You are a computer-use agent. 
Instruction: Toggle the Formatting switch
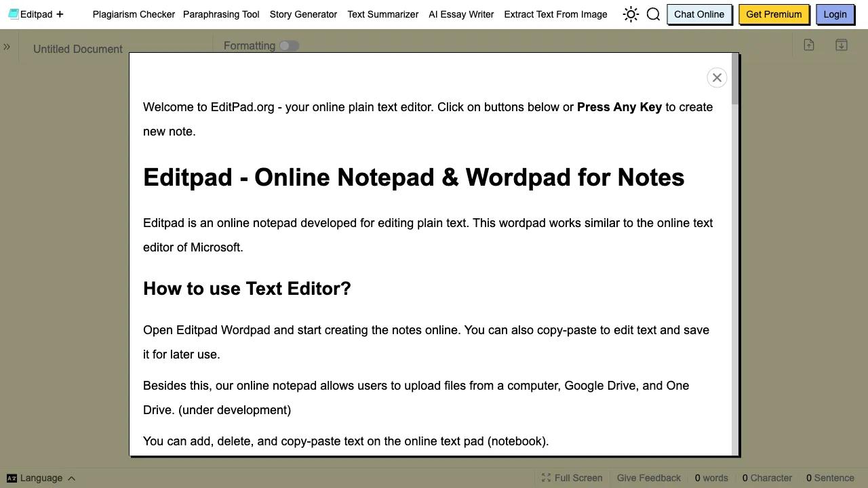tap(289, 45)
